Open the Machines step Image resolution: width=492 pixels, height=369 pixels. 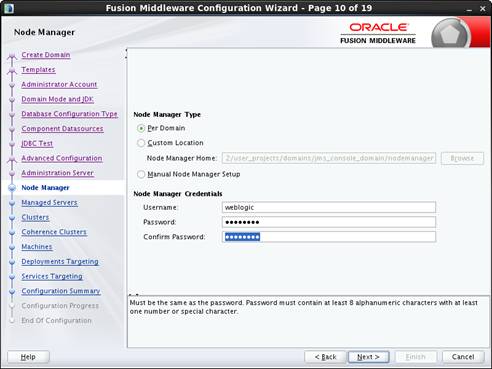point(37,247)
